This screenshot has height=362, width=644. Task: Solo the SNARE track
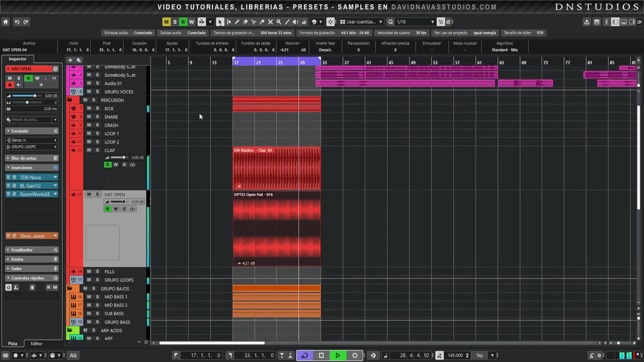click(x=97, y=117)
